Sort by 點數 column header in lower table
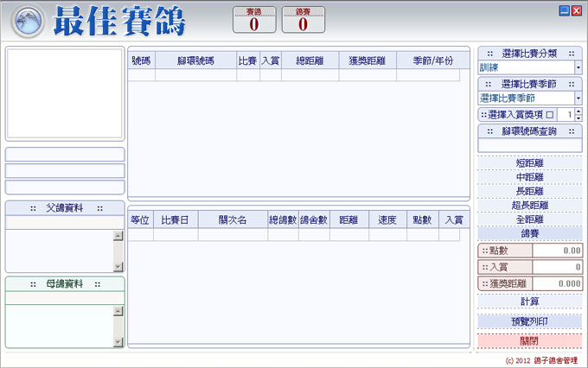Image resolution: width=588 pixels, height=368 pixels. pos(423,220)
